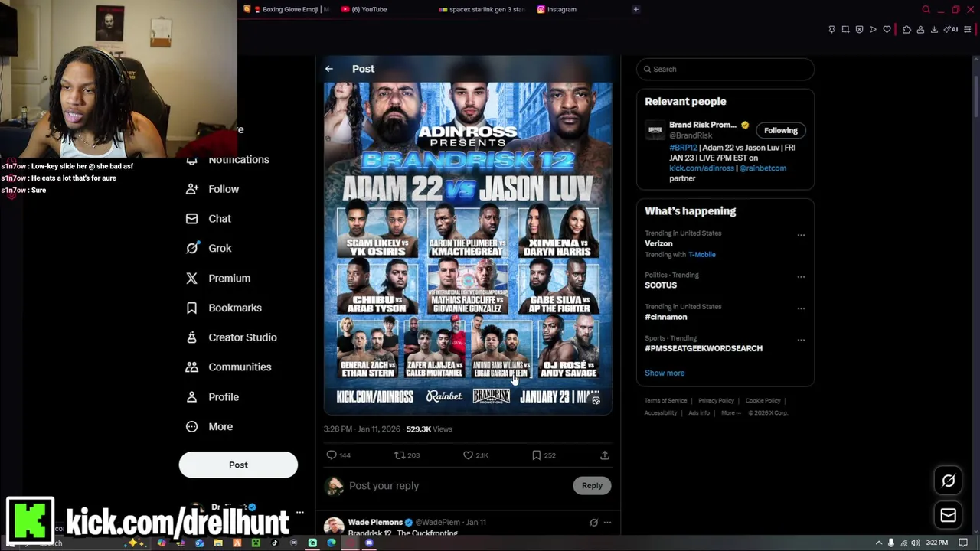The width and height of the screenshot is (980, 551).
Task: Click the heart bookmark icon in toolbar
Action: pos(887,29)
